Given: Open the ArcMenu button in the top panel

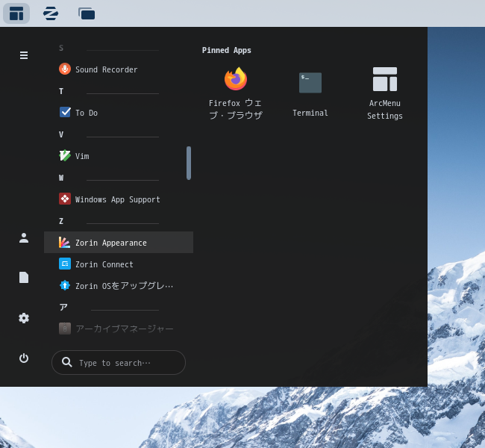Looking at the screenshot, I should coord(16,13).
